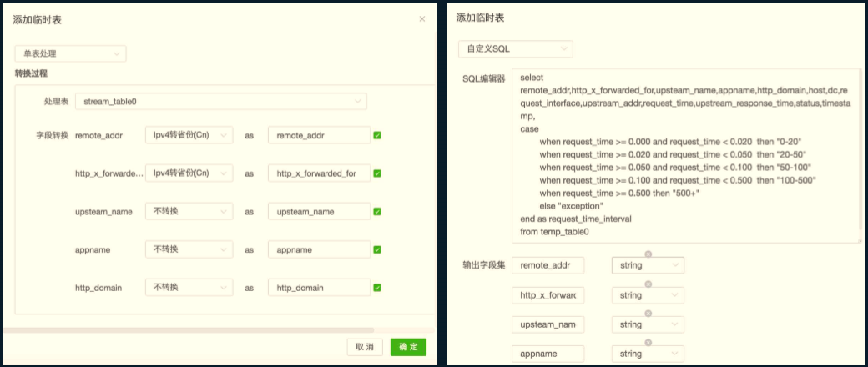Open string type dropdown for remote_addr
The image size is (868, 367).
[648, 266]
